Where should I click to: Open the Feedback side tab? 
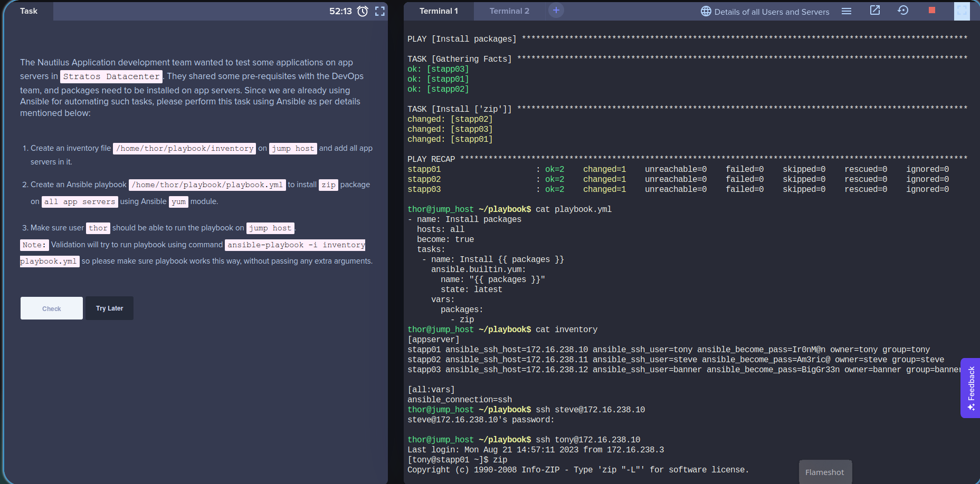click(x=971, y=388)
